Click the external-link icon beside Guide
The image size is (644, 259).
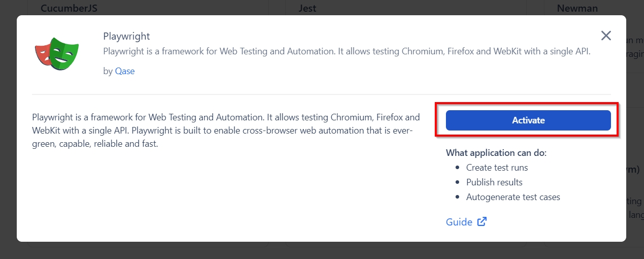tap(482, 222)
